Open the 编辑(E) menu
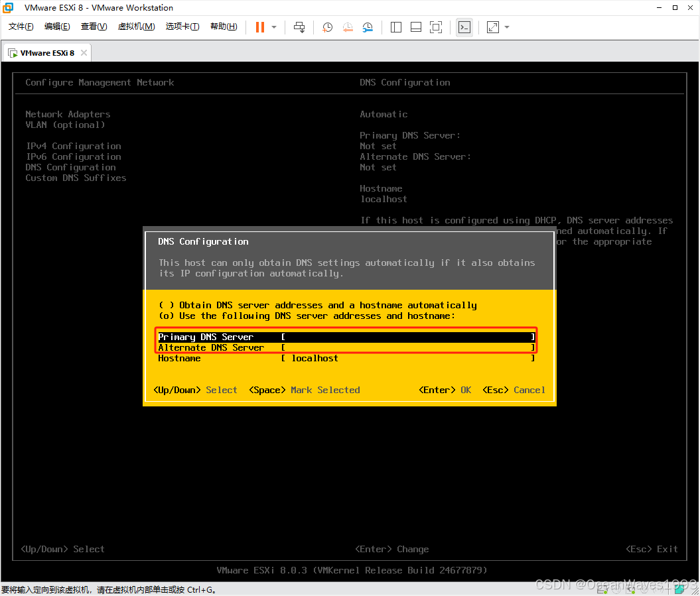Viewport: 700px width, 596px height. [x=57, y=27]
